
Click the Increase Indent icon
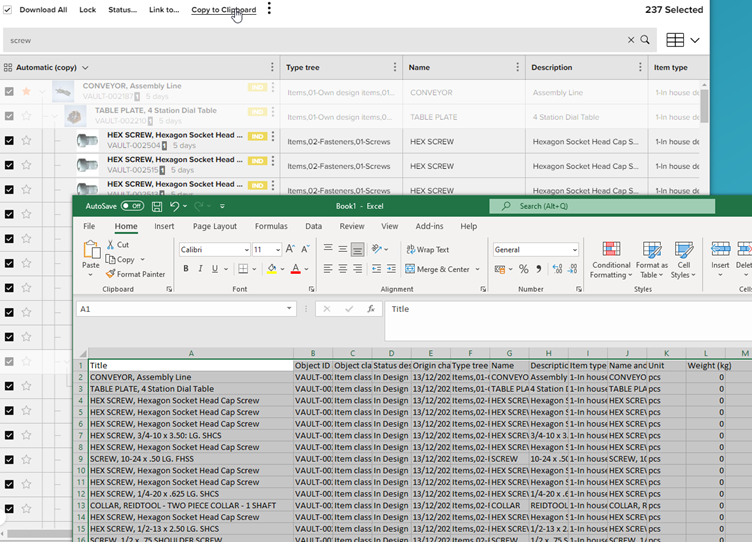point(391,269)
